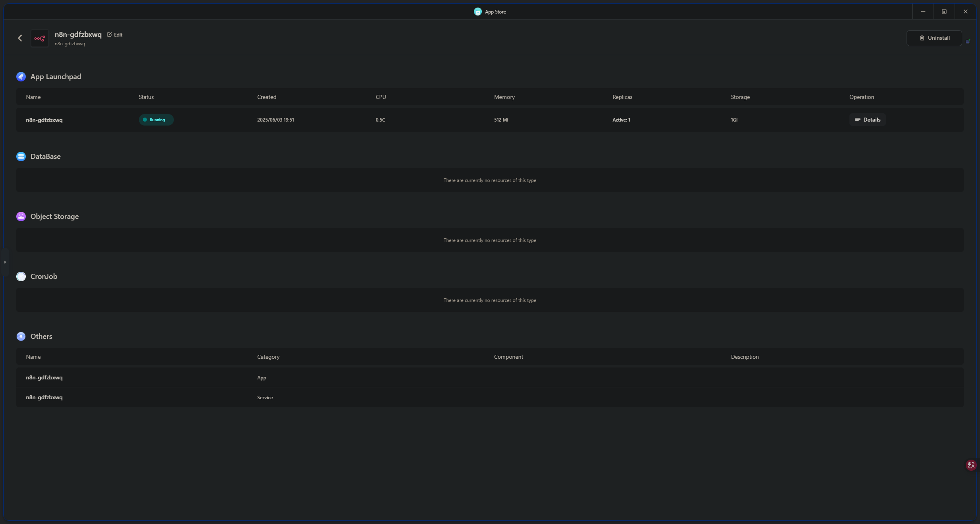Click the Storage column header
Viewport: 980px width, 524px height.
coord(740,97)
